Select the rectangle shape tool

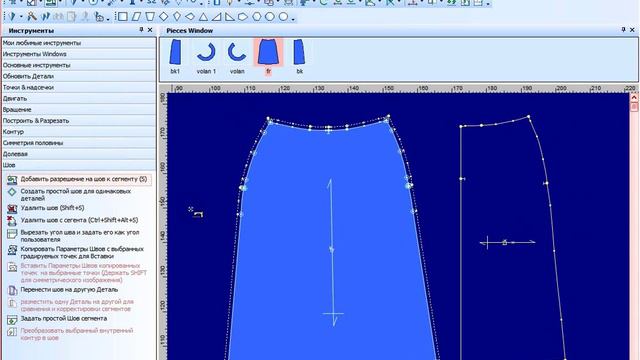(122, 17)
